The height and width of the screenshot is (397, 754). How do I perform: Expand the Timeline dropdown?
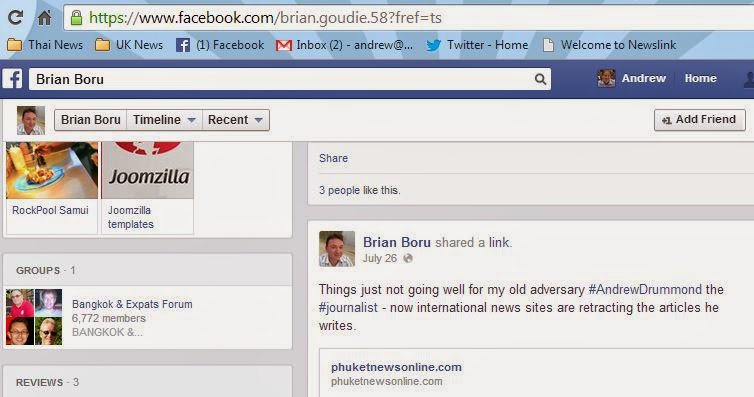tap(164, 120)
